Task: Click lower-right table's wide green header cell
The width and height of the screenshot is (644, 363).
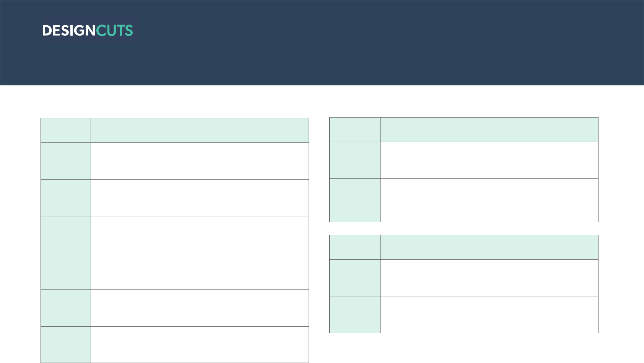Action: [x=489, y=247]
